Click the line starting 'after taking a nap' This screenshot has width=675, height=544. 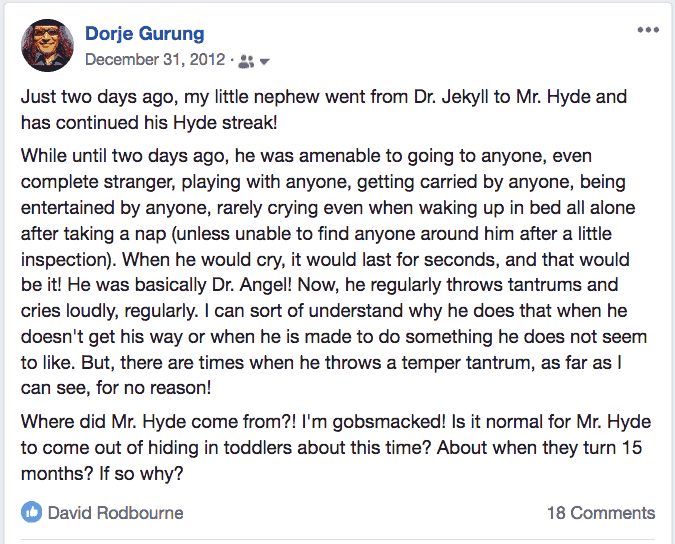point(316,234)
